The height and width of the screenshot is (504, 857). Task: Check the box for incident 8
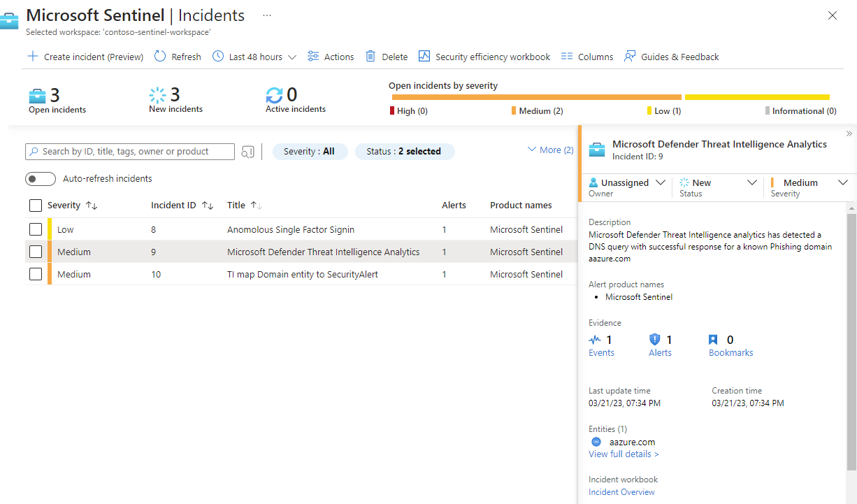coord(36,229)
